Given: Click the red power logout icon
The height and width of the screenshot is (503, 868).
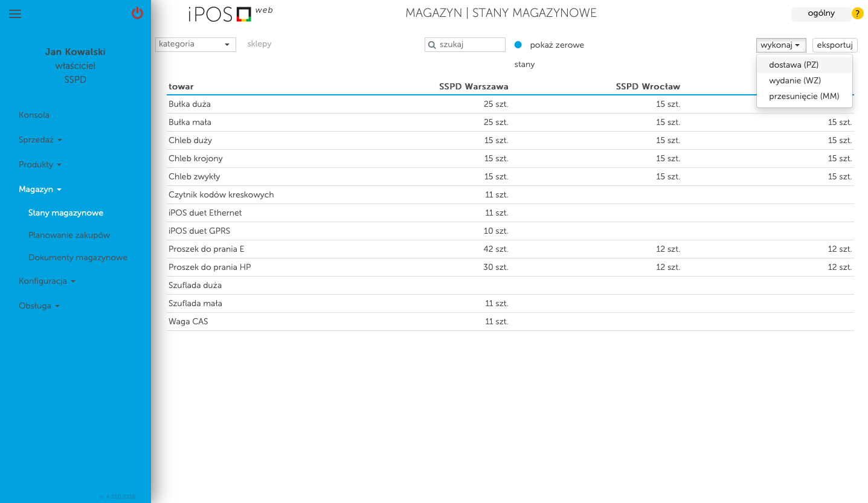Looking at the screenshot, I should click(x=137, y=13).
